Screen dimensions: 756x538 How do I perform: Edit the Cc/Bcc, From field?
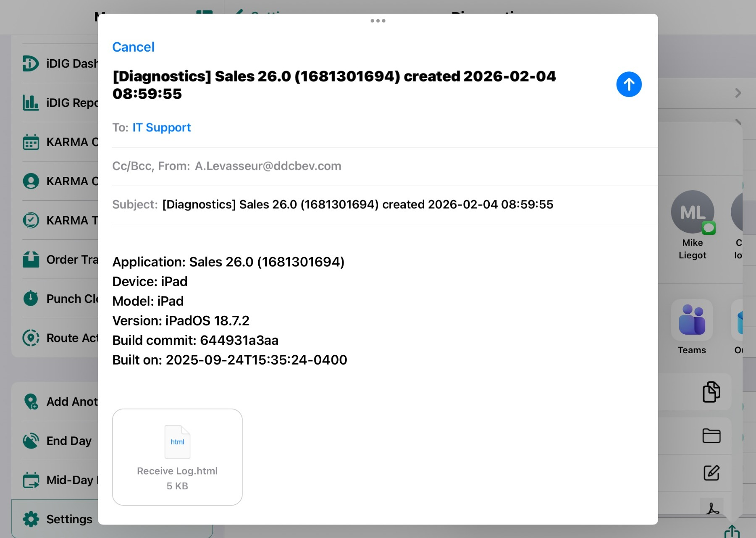tap(385, 166)
